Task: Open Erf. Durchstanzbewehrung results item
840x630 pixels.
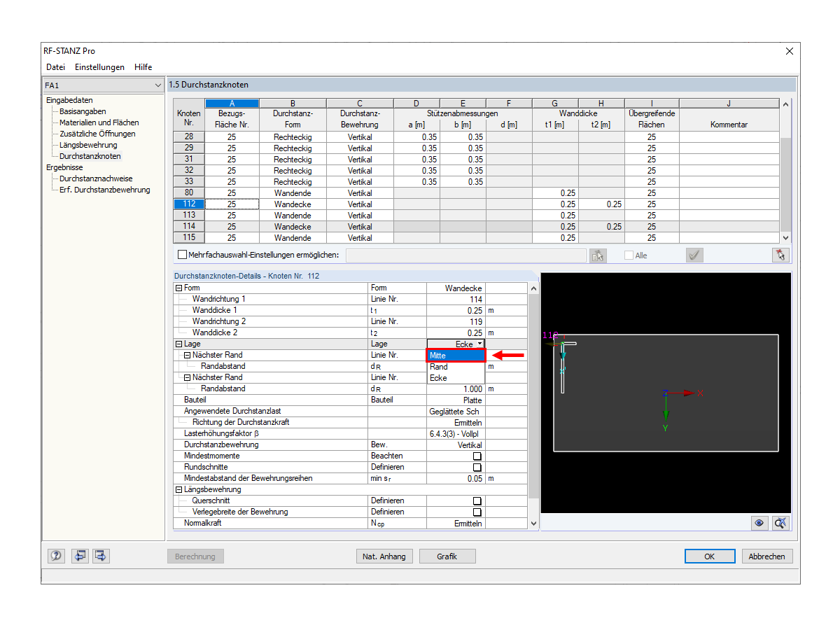Action: point(104,190)
